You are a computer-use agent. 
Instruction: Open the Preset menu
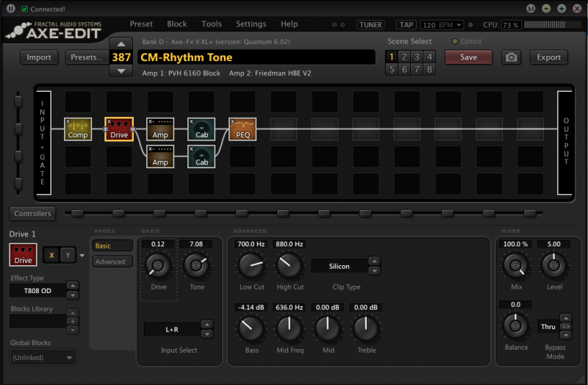pos(141,24)
